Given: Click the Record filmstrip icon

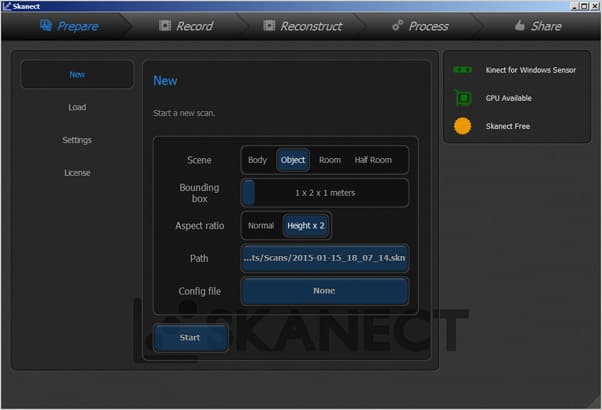Looking at the screenshot, I should (165, 25).
